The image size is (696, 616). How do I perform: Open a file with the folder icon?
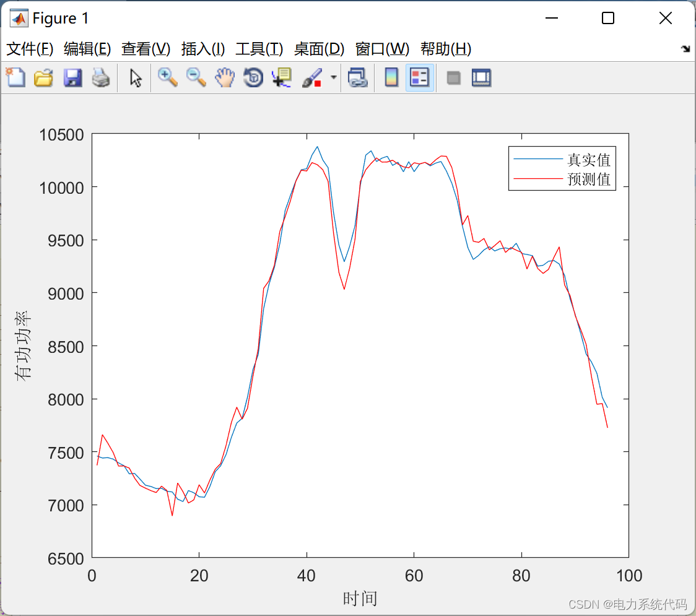point(43,78)
